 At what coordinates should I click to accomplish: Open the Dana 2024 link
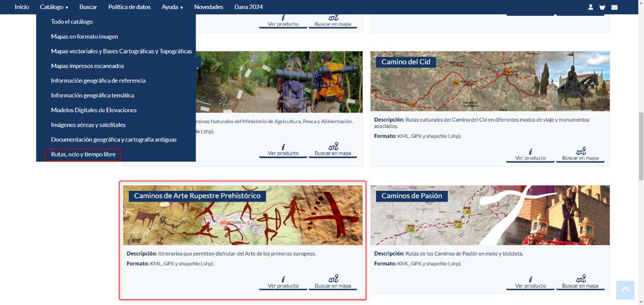pyautogui.click(x=248, y=7)
